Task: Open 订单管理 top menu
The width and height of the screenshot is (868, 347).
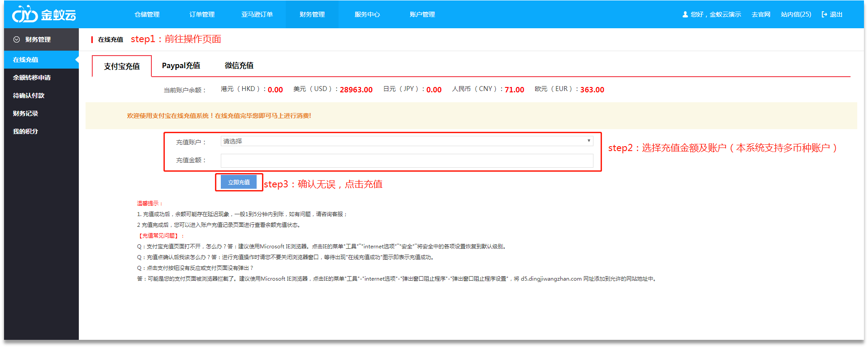Action: tap(202, 14)
